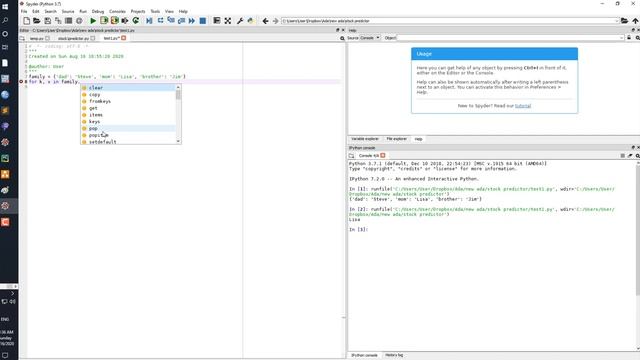640x360 pixels.
Task: Save current file via toolbar
Action: (x=47, y=21)
